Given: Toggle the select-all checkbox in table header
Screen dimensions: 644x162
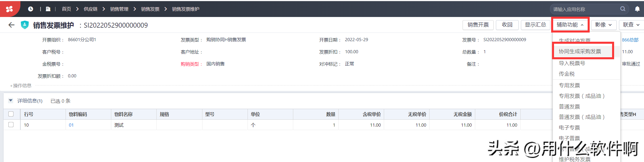Looking at the screenshot, I should pyautogui.click(x=11, y=114).
